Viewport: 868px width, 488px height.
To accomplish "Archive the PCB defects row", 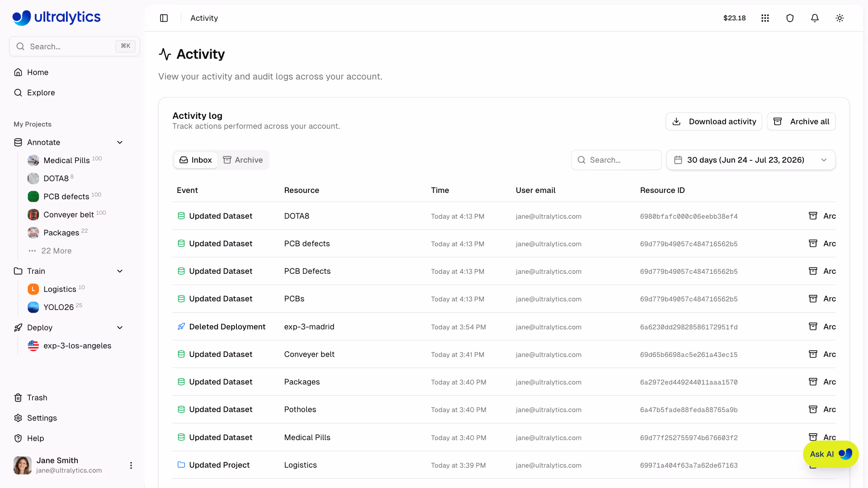I will (822, 244).
